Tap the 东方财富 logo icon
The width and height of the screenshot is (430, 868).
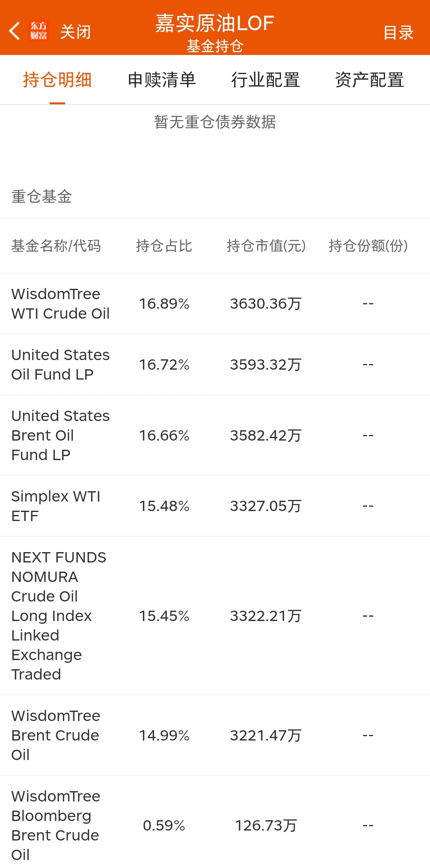point(39,31)
